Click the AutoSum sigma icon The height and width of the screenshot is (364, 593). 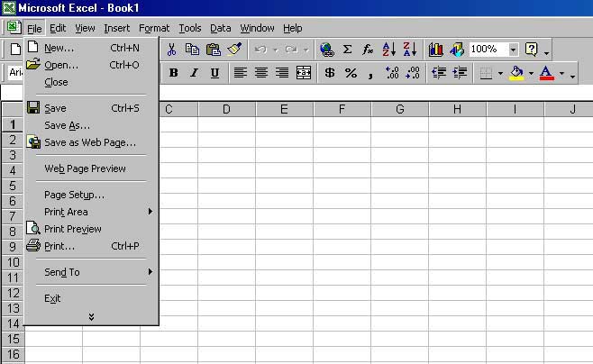(347, 50)
